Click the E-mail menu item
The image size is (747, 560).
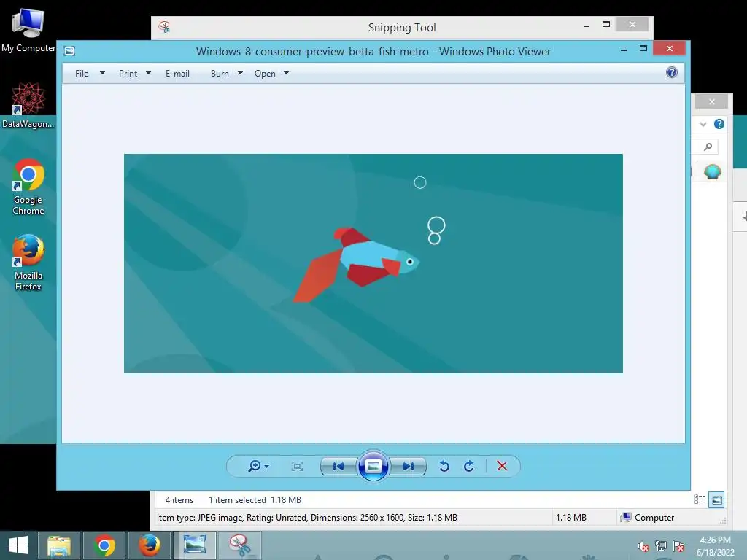[x=177, y=74]
